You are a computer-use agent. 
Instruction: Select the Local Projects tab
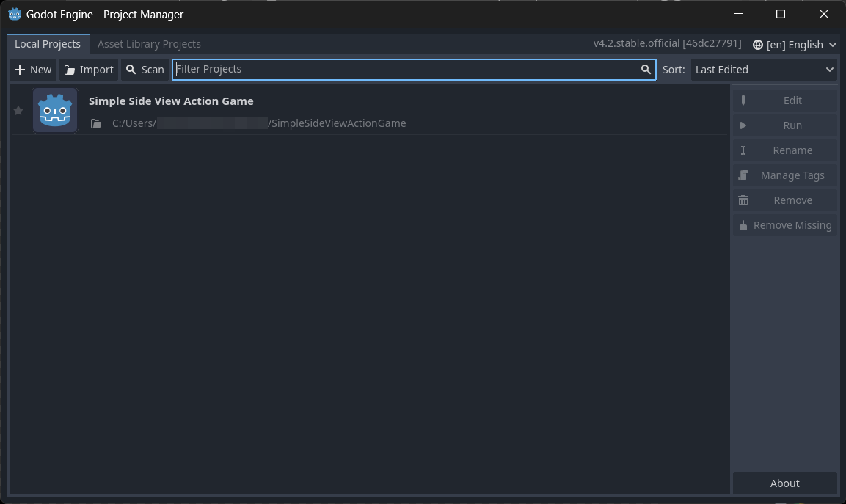click(x=48, y=44)
